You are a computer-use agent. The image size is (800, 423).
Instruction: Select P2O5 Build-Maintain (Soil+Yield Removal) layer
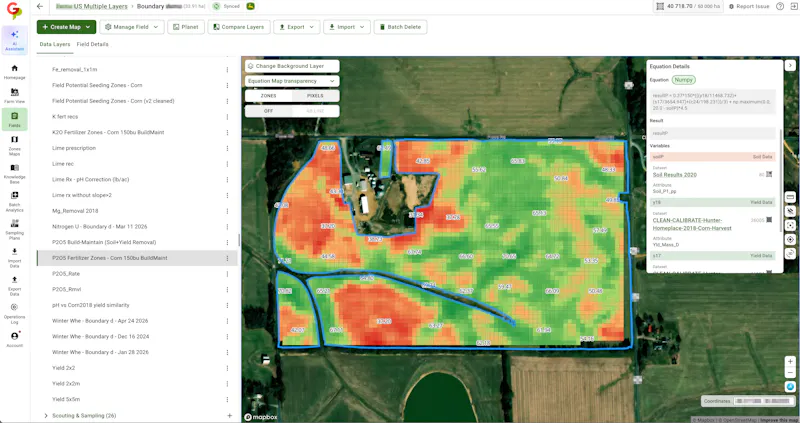point(104,242)
